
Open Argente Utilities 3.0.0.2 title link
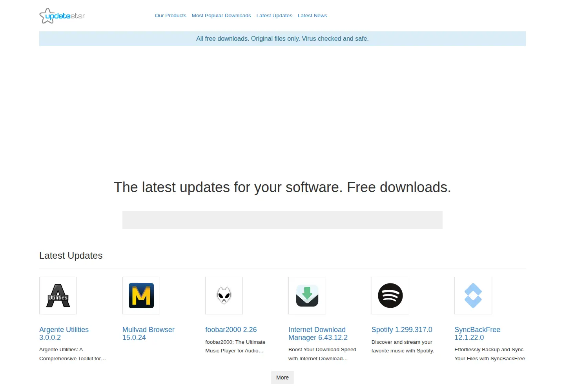[x=64, y=334]
